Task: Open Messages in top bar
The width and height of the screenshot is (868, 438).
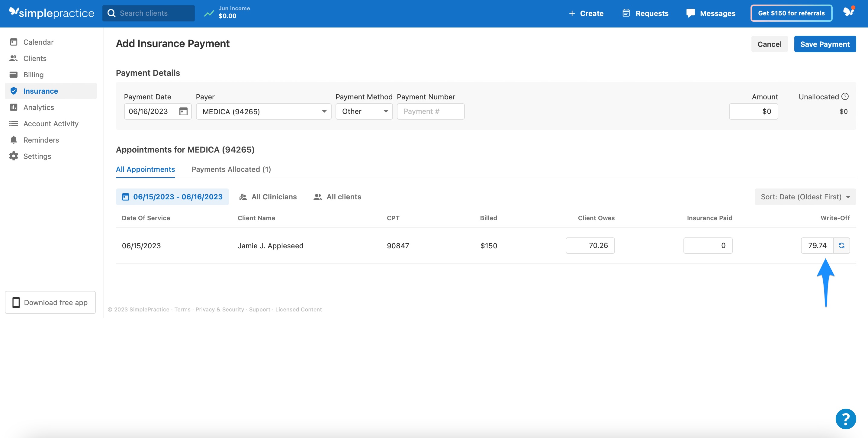Action: (711, 14)
